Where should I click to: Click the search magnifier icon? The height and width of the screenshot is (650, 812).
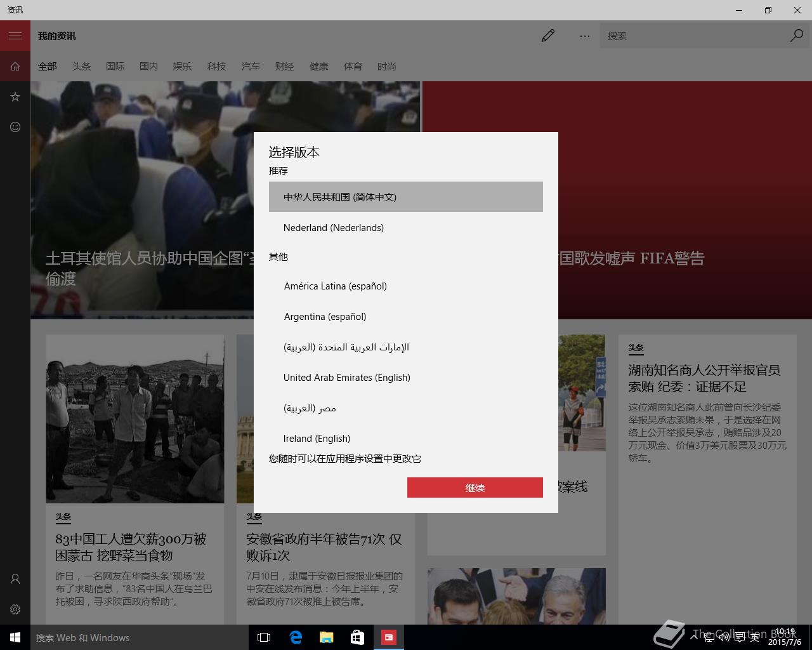[x=797, y=36]
